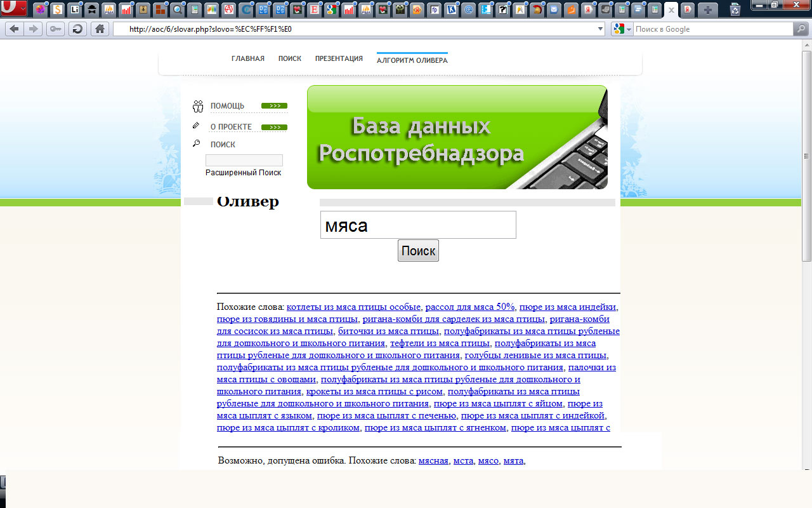Open the ПРЕЗЕНТАЦИЯ menu item
Screen dimensions: 812x508
[x=339, y=59]
